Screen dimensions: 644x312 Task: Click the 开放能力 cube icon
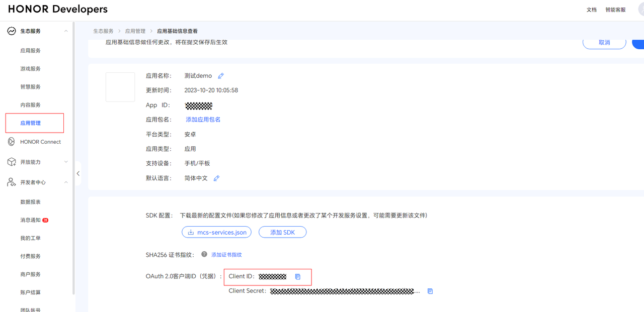click(x=11, y=162)
